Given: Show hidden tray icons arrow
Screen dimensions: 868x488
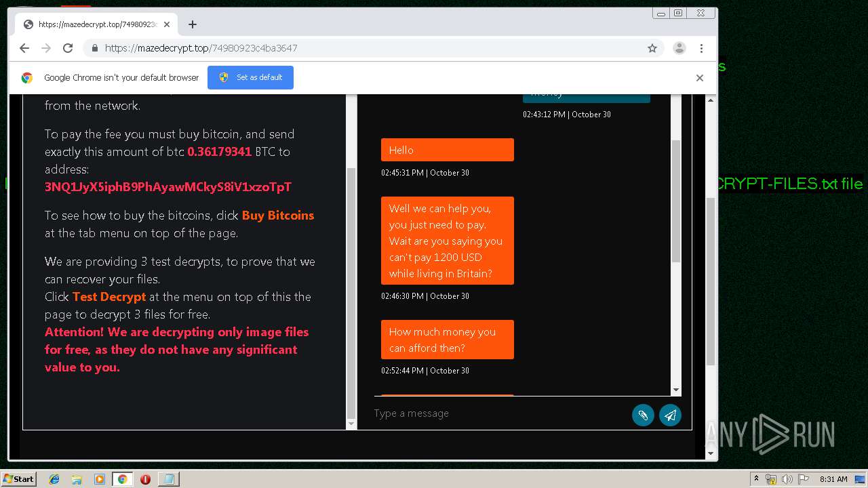Looking at the screenshot, I should 756,479.
